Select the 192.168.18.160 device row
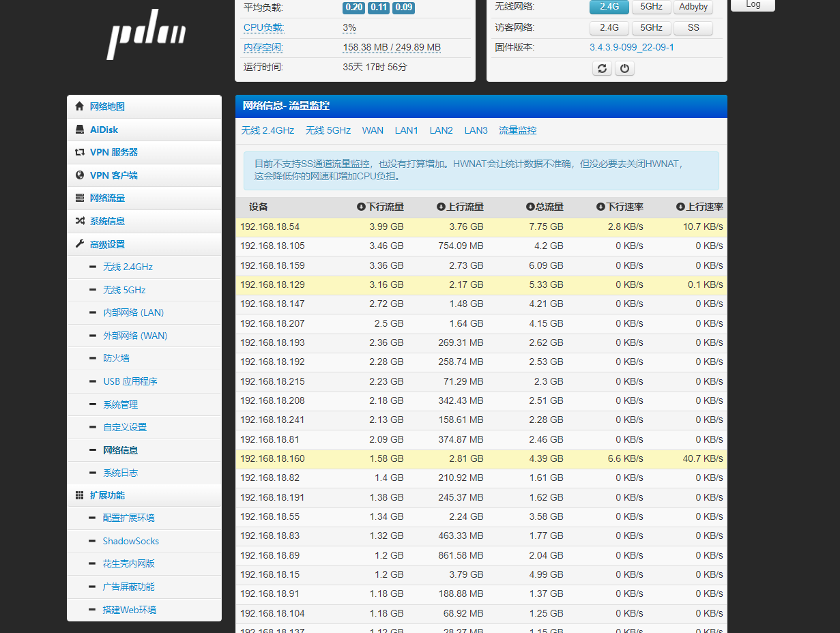Viewport: 840px width, 633px height. pyautogui.click(x=481, y=458)
